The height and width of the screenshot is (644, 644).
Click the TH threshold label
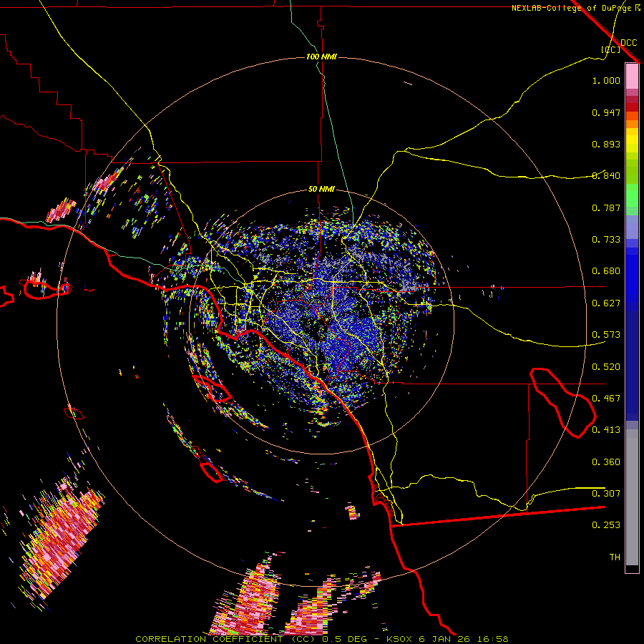pyautogui.click(x=615, y=557)
